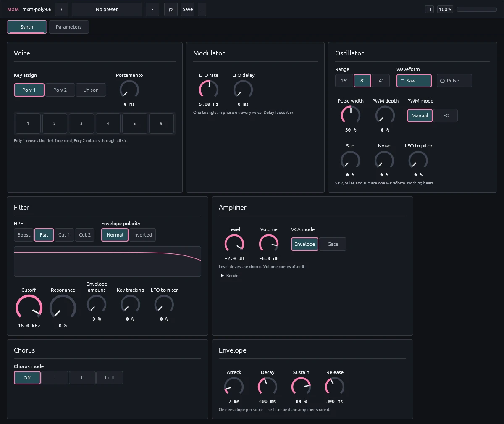
Task: Set PWM mode to LFO
Action: pos(445,116)
